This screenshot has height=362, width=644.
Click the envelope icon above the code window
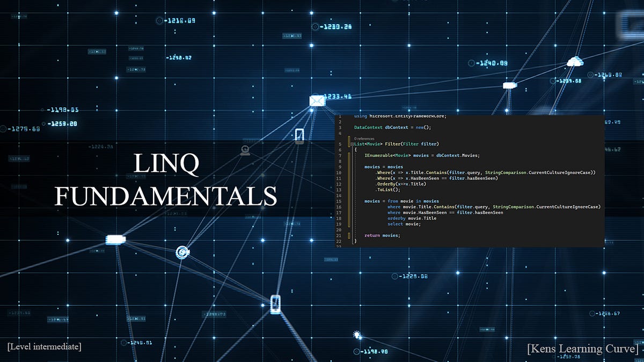(x=317, y=100)
